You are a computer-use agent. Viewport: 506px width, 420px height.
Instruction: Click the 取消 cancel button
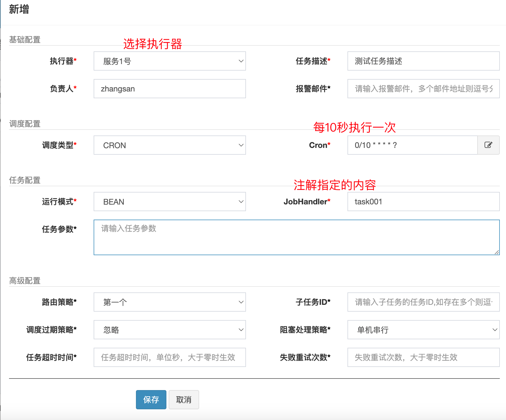point(184,399)
